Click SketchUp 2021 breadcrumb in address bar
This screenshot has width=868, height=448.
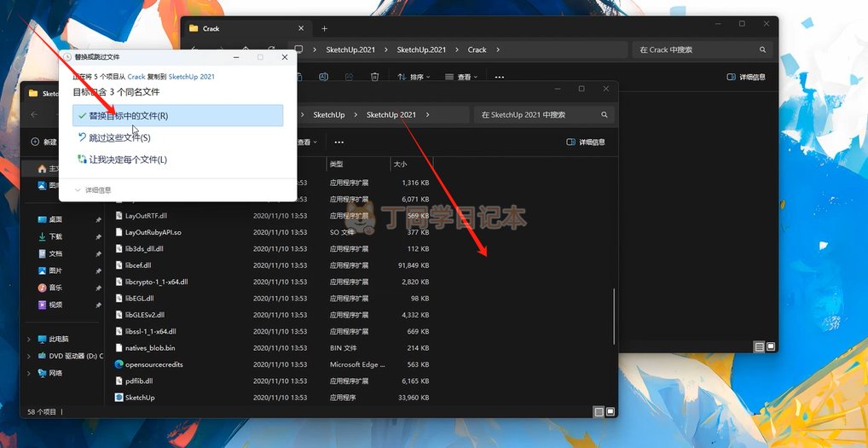point(391,114)
